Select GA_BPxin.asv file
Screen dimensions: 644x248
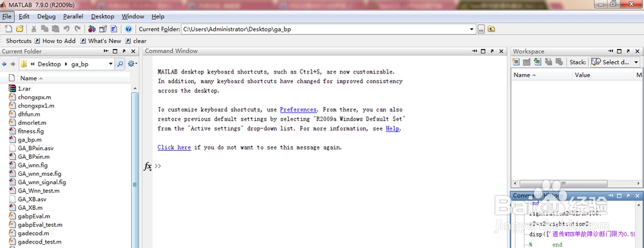pyautogui.click(x=35, y=148)
